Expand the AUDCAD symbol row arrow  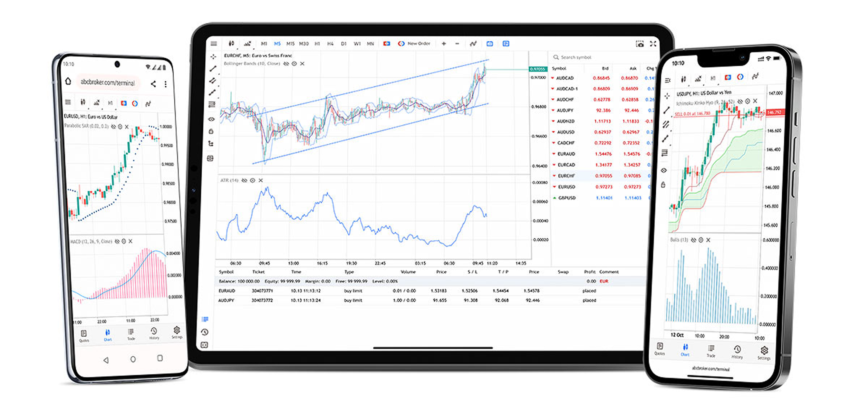click(x=553, y=78)
